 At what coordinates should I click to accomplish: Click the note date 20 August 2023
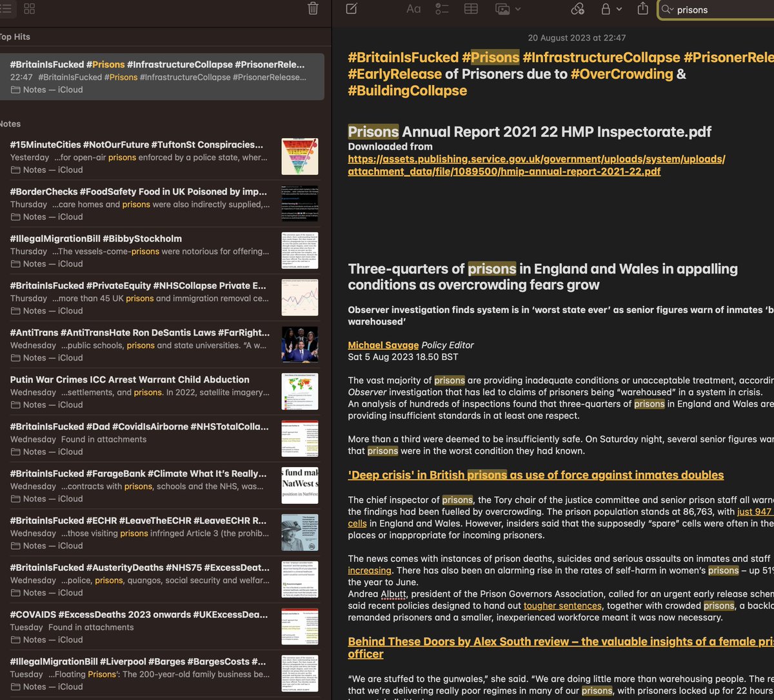tap(577, 38)
